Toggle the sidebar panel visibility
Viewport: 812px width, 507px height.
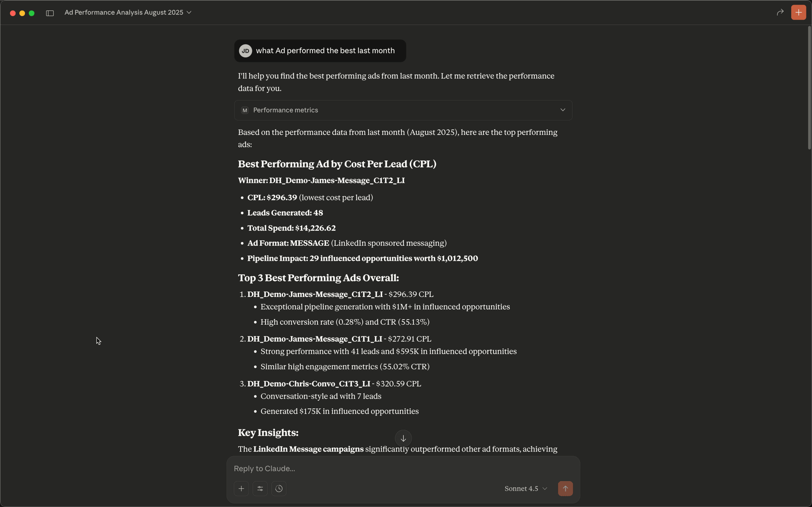click(x=49, y=12)
